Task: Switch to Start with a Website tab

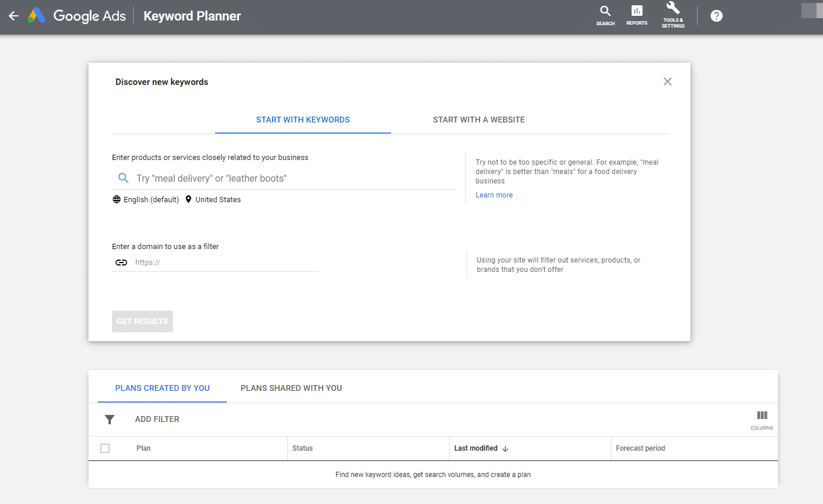Action: point(478,120)
